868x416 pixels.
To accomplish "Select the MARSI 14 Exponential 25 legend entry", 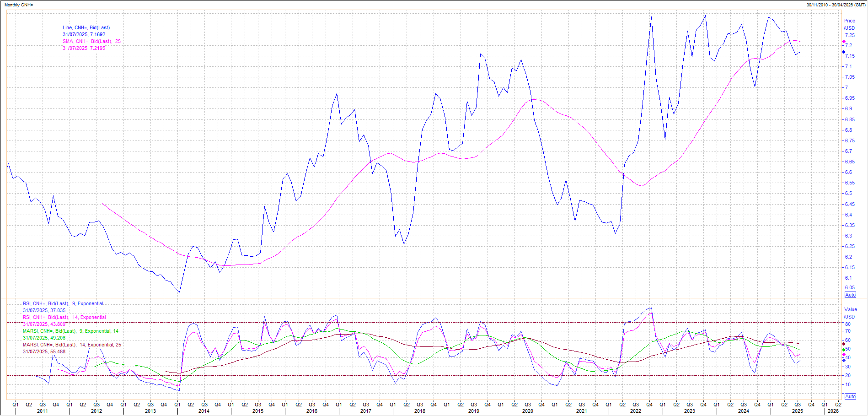I will [x=72, y=345].
